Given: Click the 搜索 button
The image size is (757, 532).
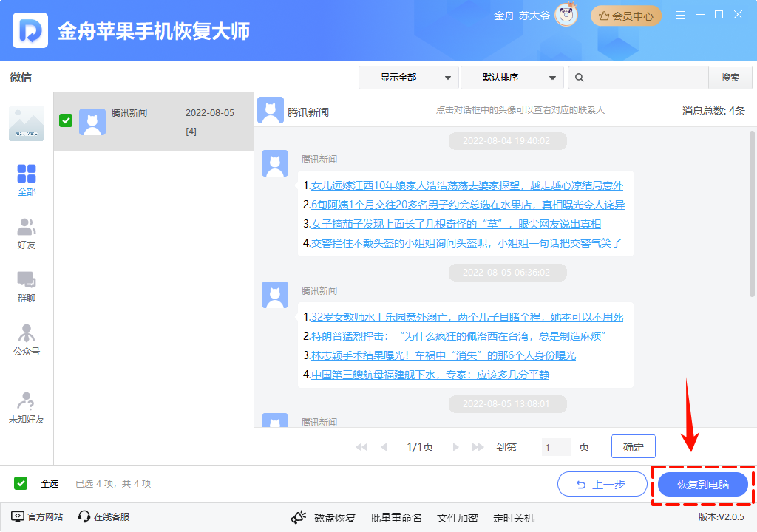Looking at the screenshot, I should pos(730,78).
